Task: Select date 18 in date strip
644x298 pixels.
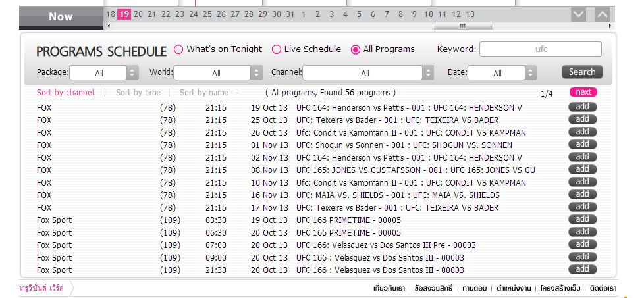Action: click(x=111, y=14)
